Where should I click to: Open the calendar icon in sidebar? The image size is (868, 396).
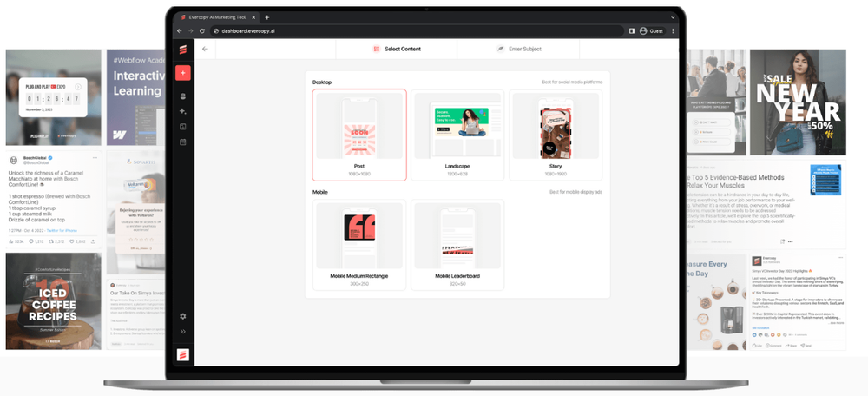(x=182, y=142)
